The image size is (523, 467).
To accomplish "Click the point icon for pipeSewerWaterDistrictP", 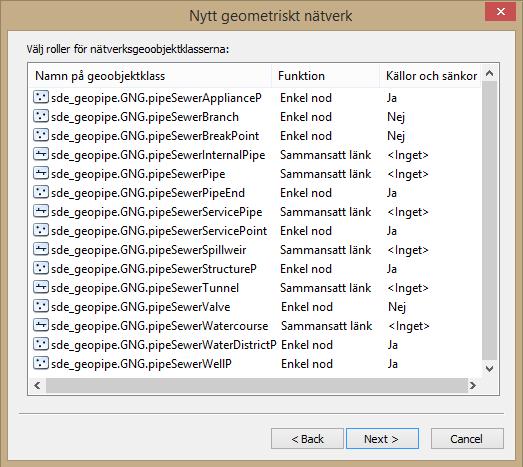I will (41, 344).
